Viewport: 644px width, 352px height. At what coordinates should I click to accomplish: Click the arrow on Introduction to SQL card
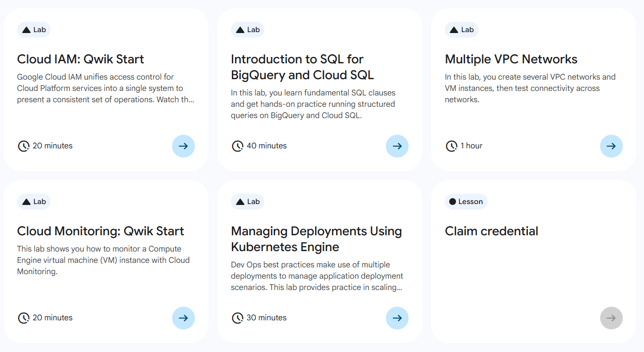tap(397, 146)
